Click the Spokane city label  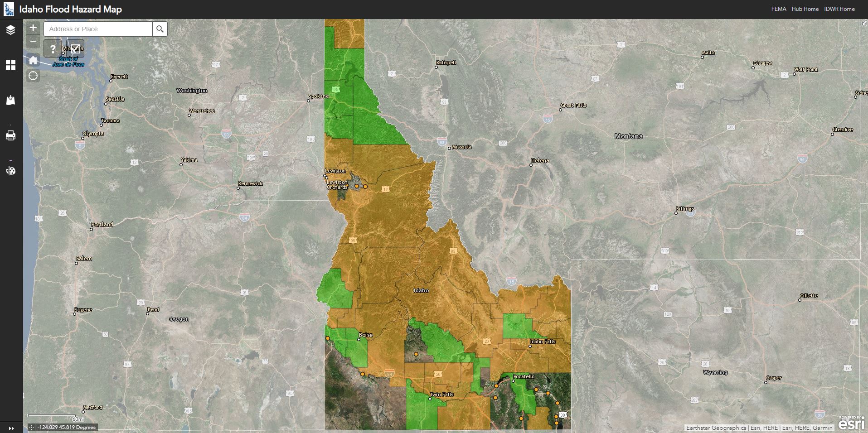(x=319, y=96)
